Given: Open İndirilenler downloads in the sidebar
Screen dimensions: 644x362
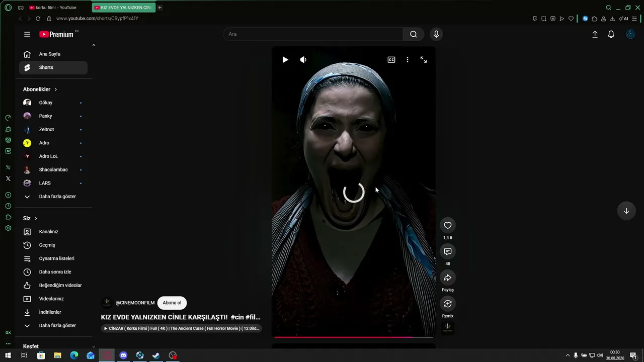Looking at the screenshot, I should 53,312.
